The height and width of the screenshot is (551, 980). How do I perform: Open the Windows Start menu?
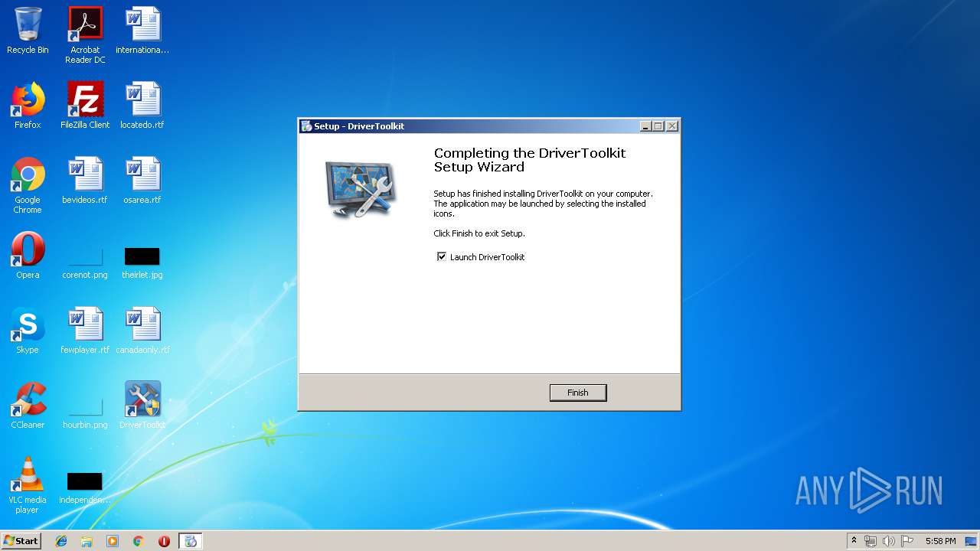pos(21,541)
